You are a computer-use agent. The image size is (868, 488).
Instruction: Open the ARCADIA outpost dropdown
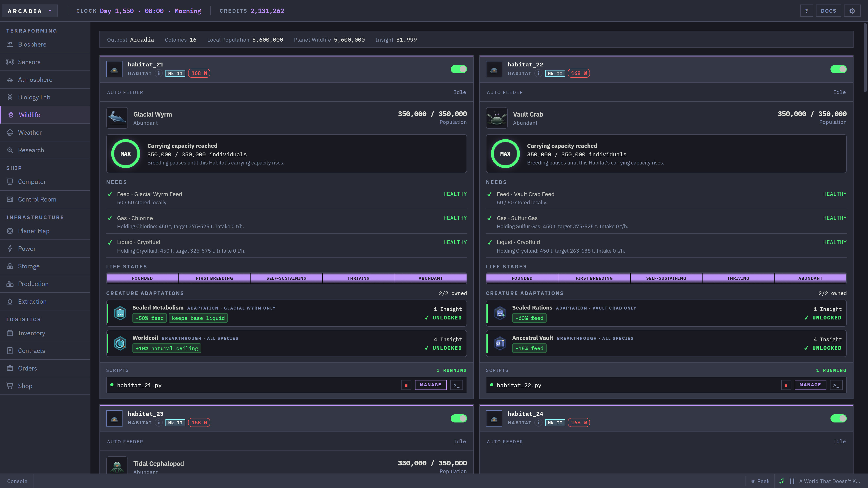(x=30, y=11)
